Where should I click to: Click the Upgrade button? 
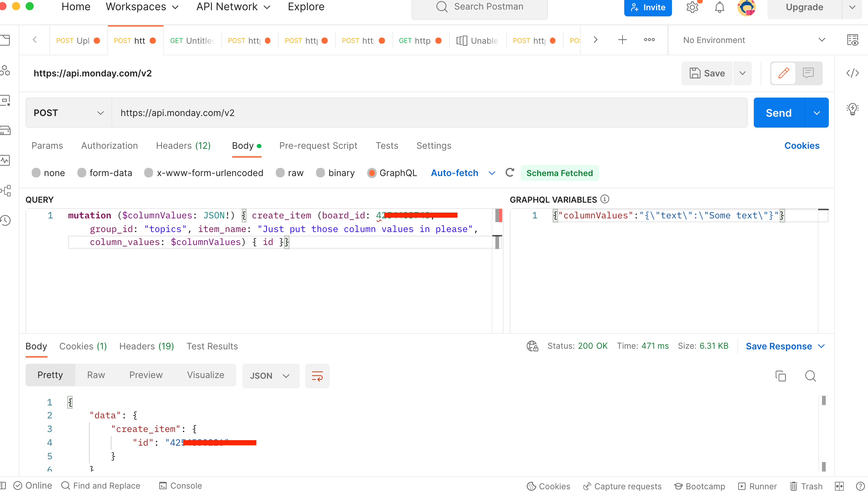(804, 7)
